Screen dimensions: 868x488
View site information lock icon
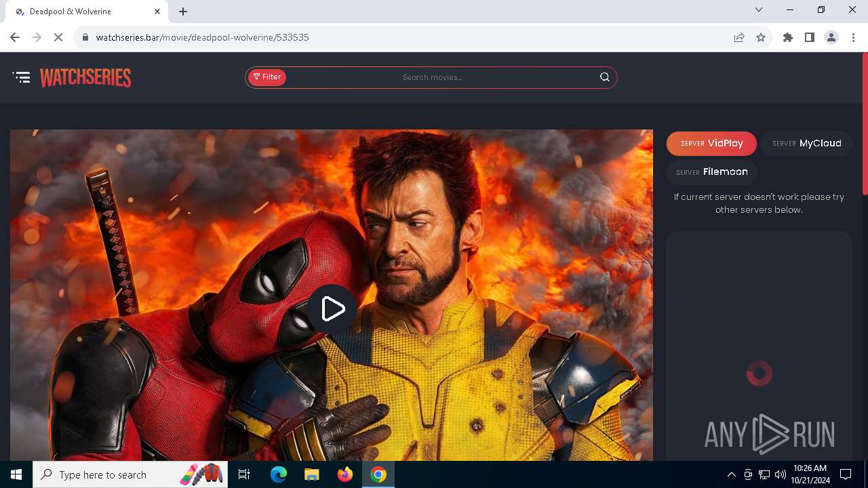coord(85,37)
